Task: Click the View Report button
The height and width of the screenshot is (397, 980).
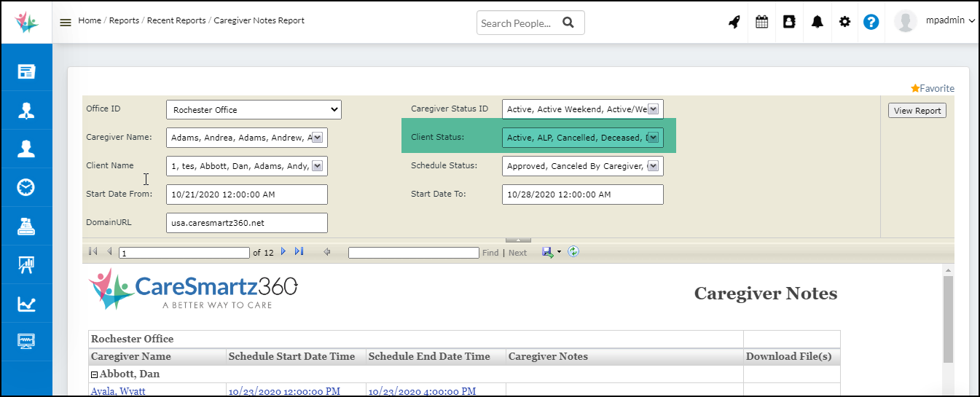Action: [x=917, y=111]
